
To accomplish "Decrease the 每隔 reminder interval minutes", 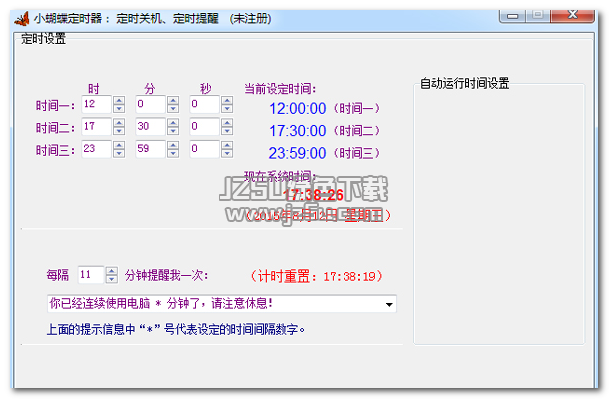I will coord(111,279).
